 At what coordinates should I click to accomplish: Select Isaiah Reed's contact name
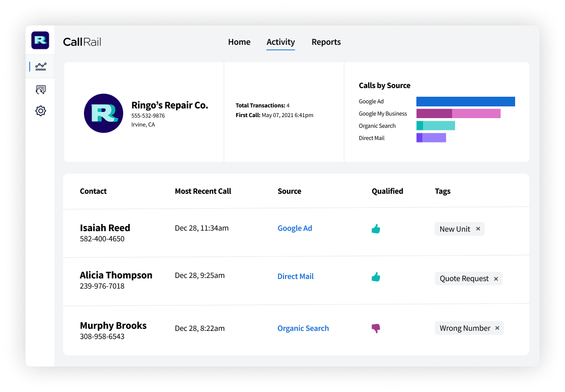click(x=105, y=228)
